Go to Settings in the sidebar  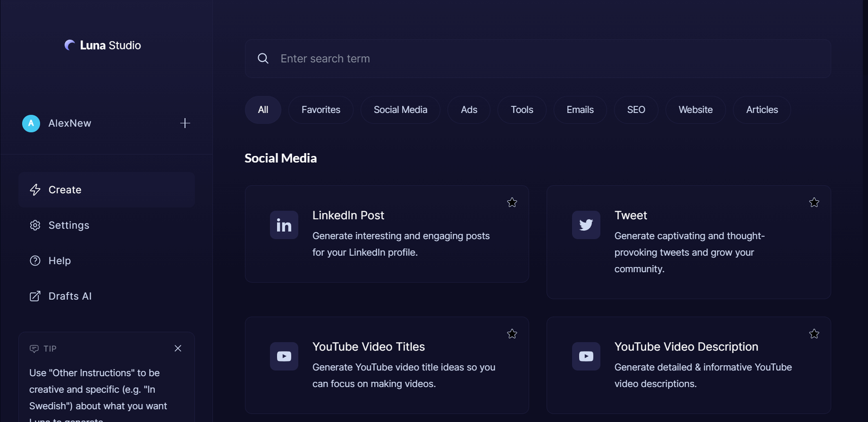106,225
